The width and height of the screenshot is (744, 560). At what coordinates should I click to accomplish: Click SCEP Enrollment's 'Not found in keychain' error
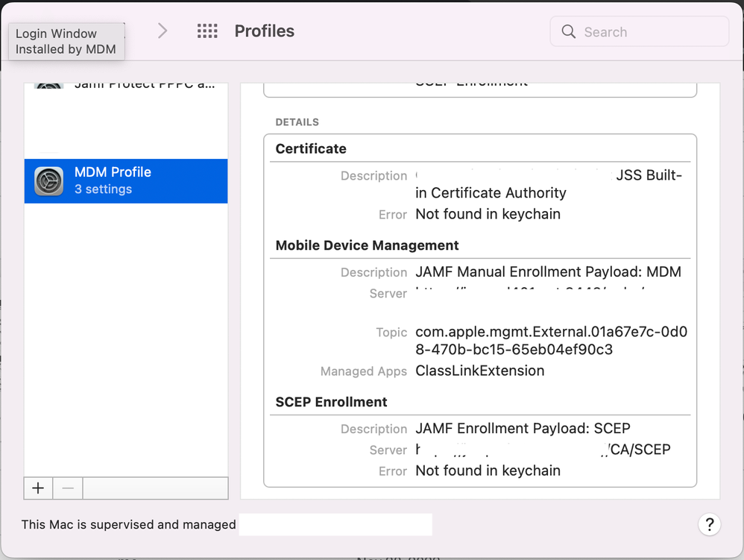[x=488, y=471]
